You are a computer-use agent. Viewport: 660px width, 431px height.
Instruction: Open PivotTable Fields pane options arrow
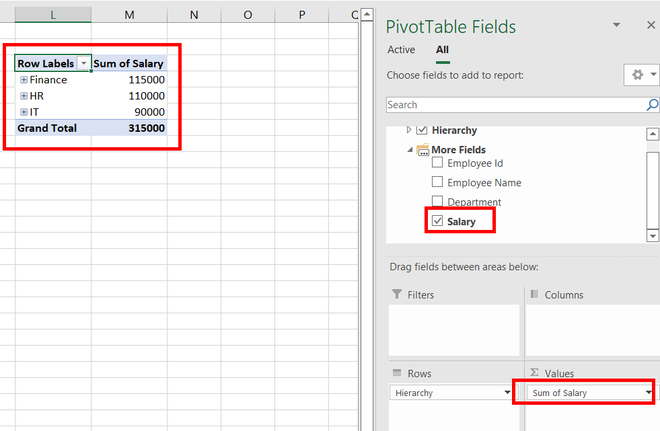pos(616,25)
